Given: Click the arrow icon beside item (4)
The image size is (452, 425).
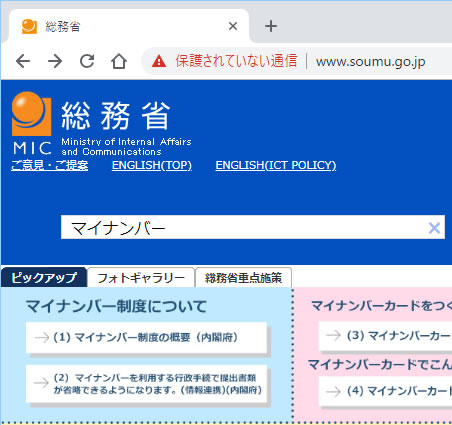Looking at the screenshot, I should 333,391.
